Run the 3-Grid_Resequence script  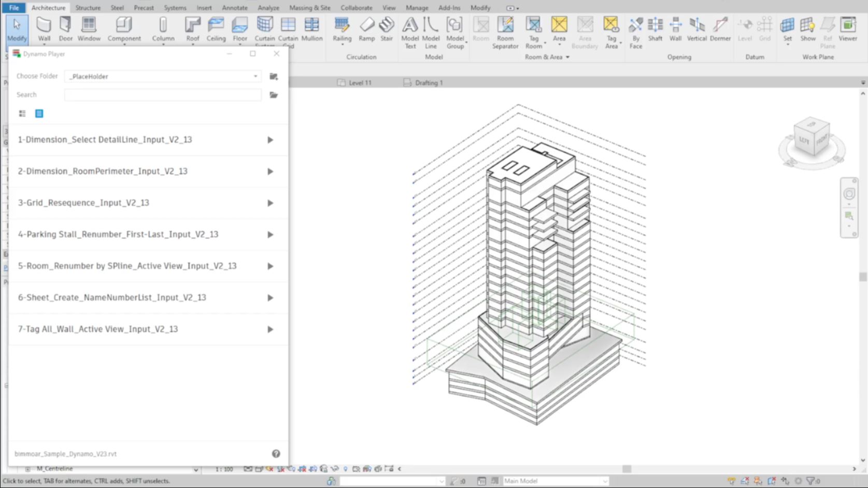click(x=270, y=203)
